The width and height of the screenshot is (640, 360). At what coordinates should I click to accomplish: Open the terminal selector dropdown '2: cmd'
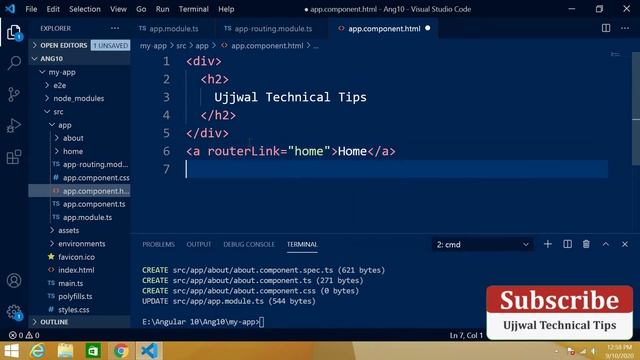(x=482, y=244)
